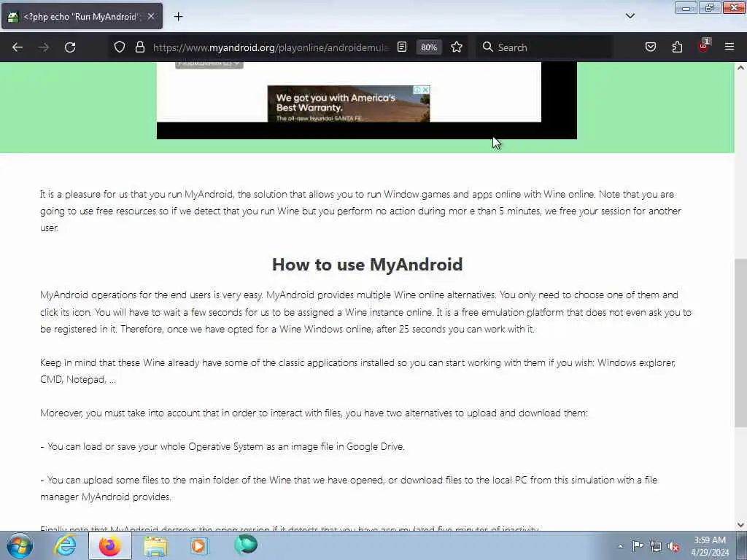Restore down the Firefox window
Screen dimensions: 747x560
pyautogui.click(x=710, y=8)
